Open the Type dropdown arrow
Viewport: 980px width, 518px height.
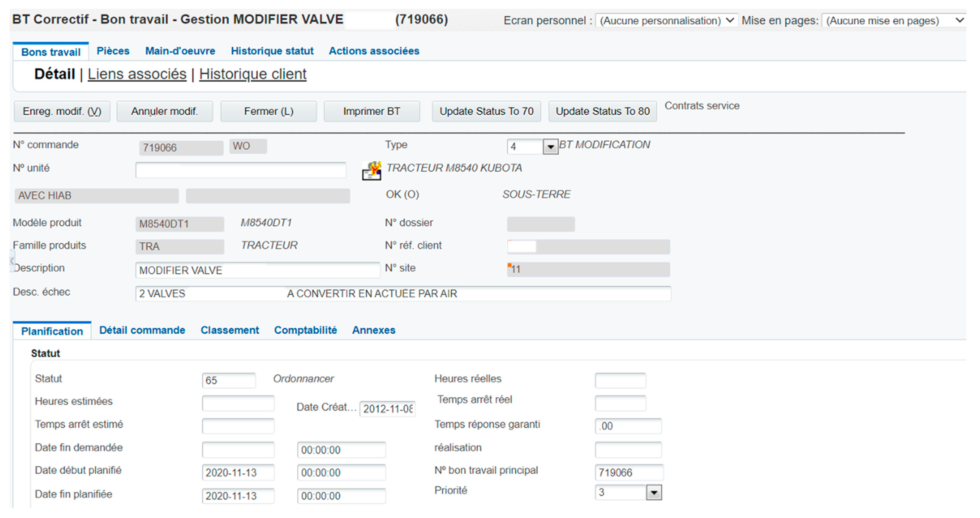tap(550, 147)
